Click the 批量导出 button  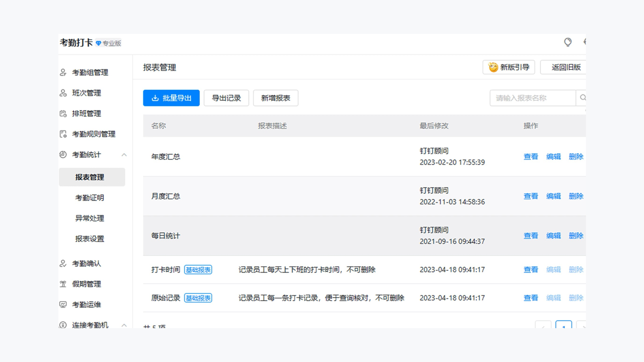tap(171, 98)
